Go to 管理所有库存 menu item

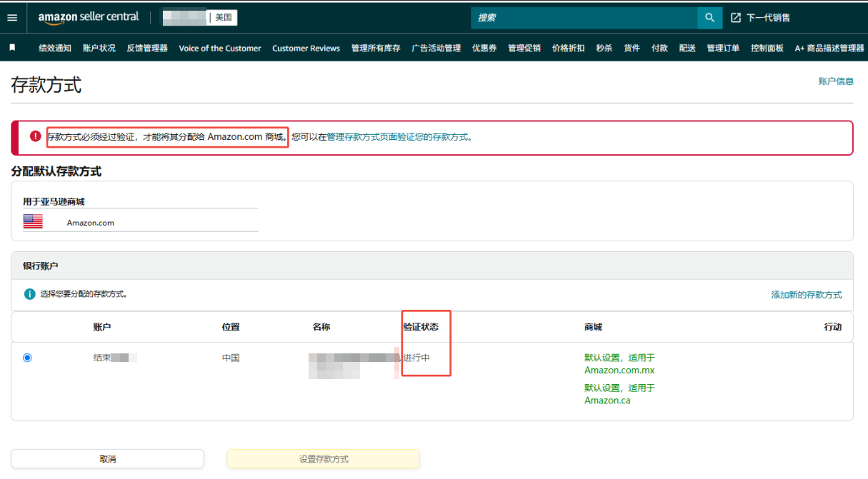(x=376, y=49)
